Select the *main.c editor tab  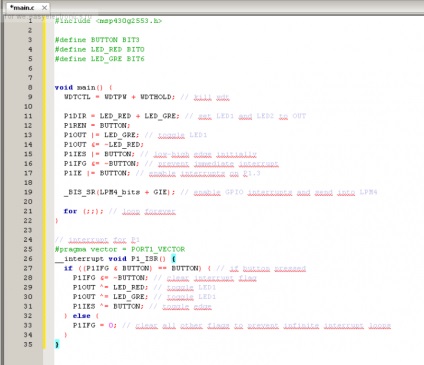(22, 7)
